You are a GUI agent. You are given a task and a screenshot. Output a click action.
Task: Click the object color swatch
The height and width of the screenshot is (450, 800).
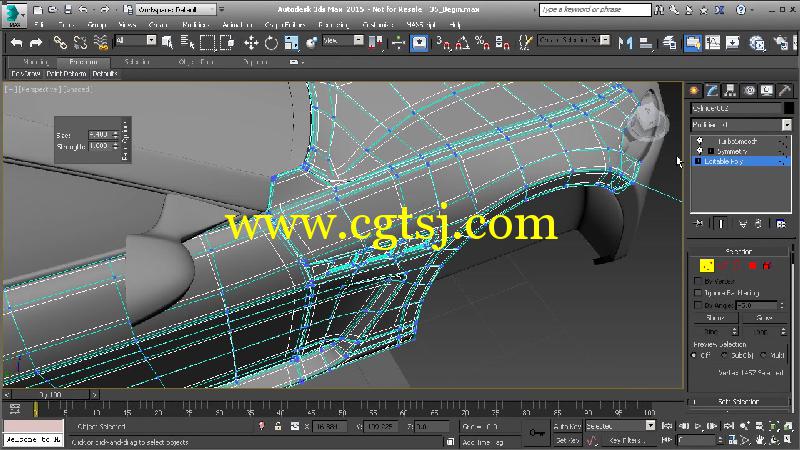coord(788,108)
